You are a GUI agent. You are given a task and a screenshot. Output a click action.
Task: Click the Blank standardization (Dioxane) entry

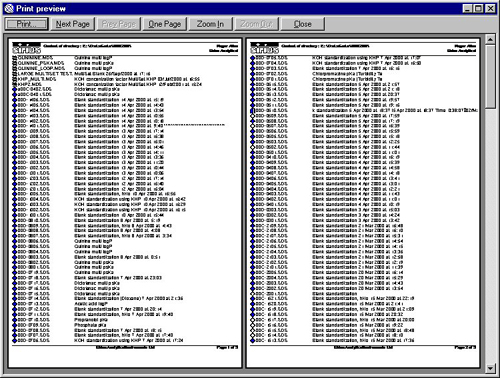(x=128, y=298)
